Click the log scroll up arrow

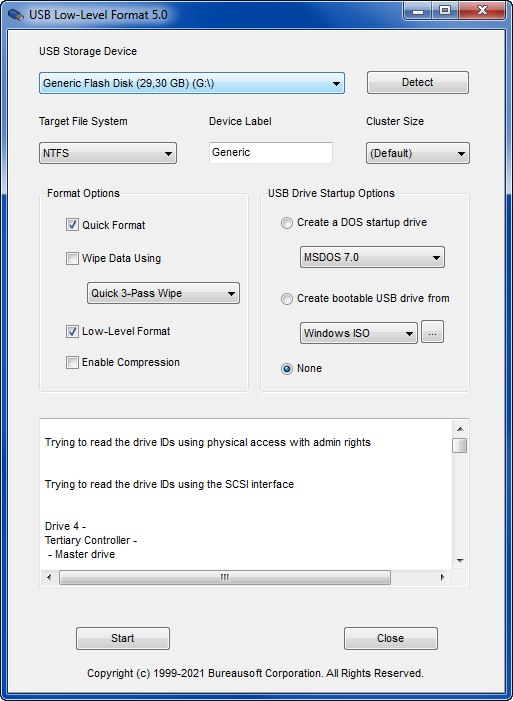click(460, 429)
